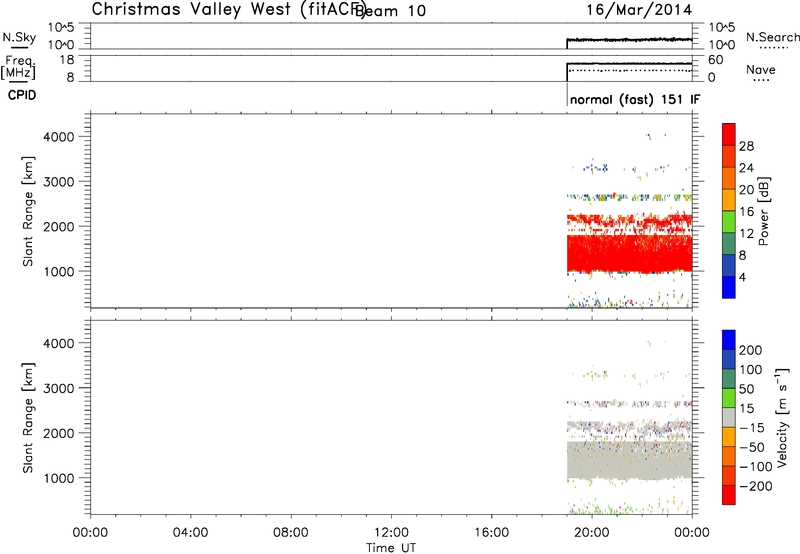Screen dimensions: 800x554
Task: Click the "12:00" time tick label
Action: pyautogui.click(x=391, y=533)
